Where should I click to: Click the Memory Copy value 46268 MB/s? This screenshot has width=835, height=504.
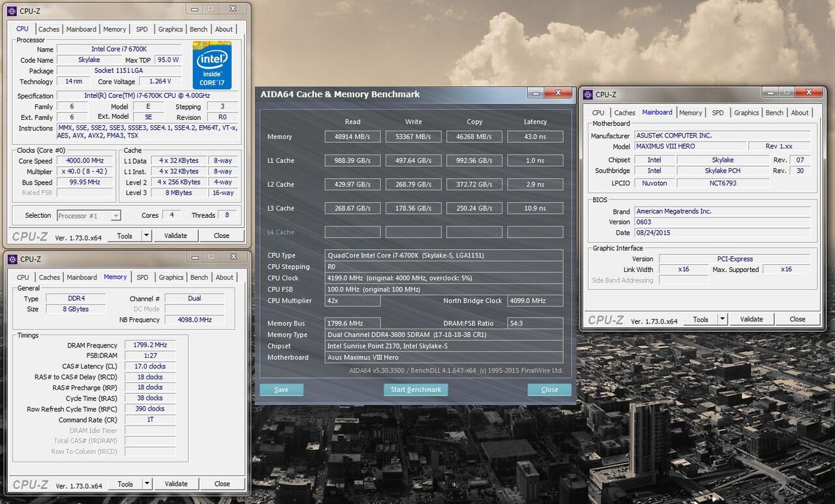(474, 137)
